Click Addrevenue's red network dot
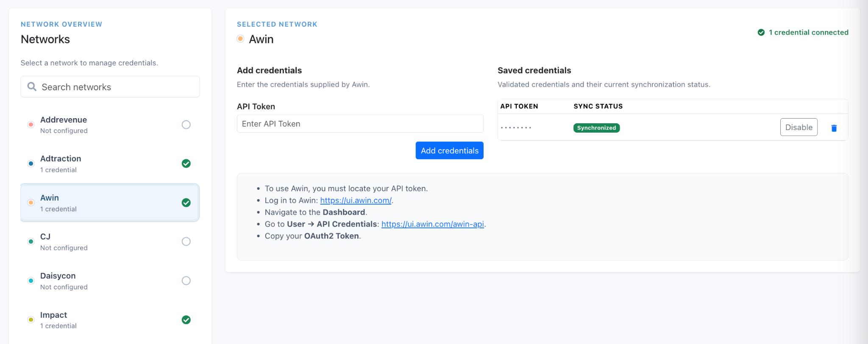The image size is (868, 344). (31, 125)
